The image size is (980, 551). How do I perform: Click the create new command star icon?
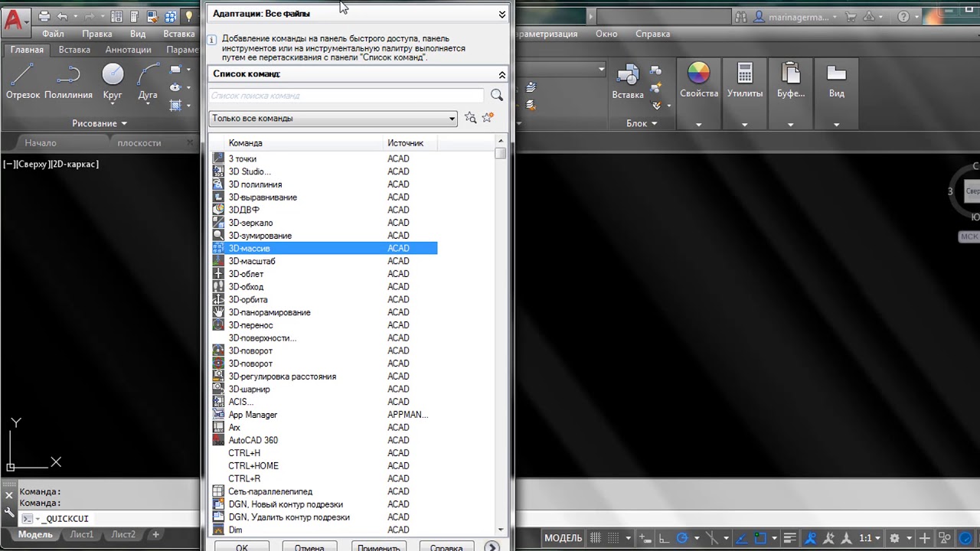click(488, 118)
